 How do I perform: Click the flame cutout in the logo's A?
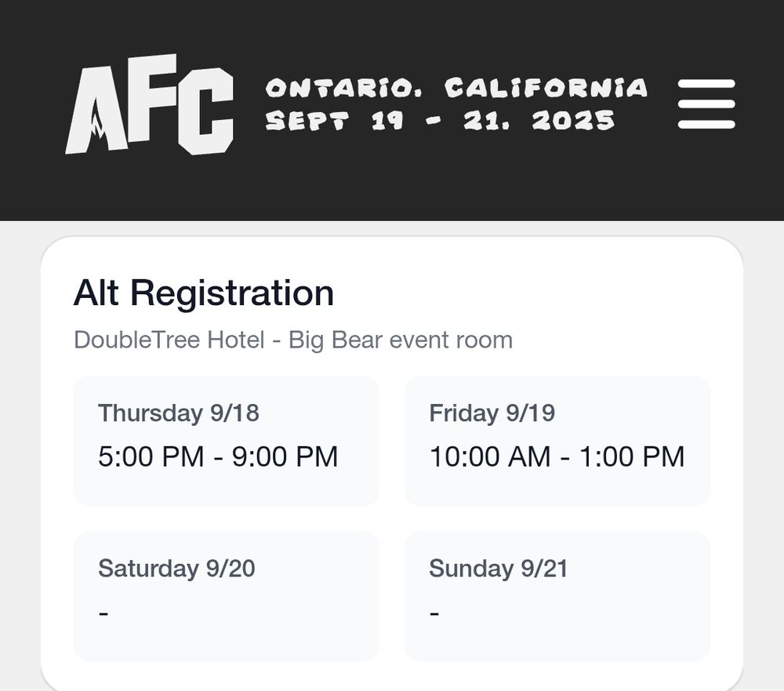pos(97,134)
